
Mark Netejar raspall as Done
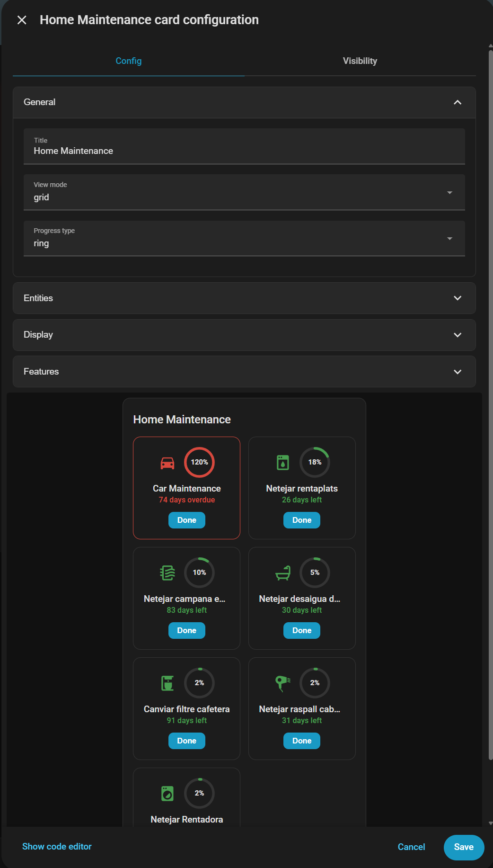(x=302, y=741)
